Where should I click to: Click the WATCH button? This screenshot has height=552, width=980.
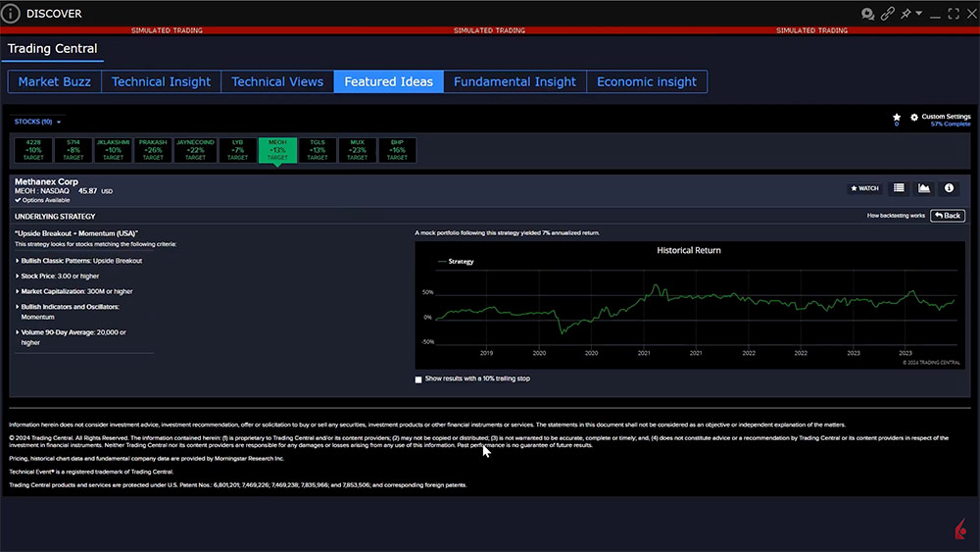pos(863,188)
